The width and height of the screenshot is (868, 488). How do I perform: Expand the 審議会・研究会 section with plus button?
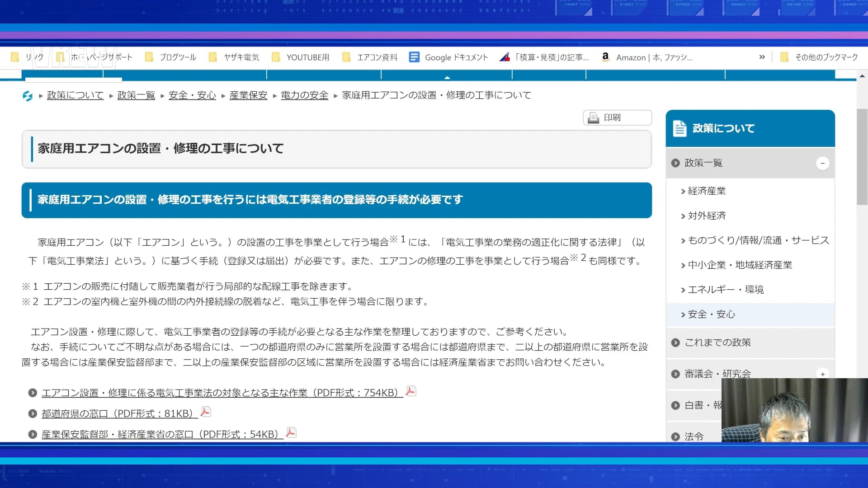point(822,374)
